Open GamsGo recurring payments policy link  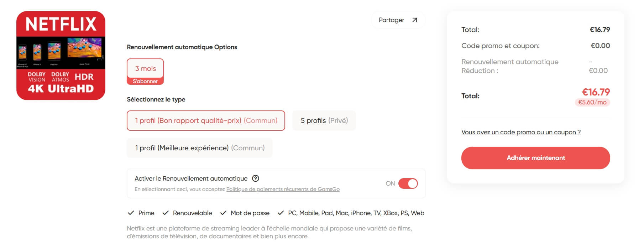[x=283, y=189]
